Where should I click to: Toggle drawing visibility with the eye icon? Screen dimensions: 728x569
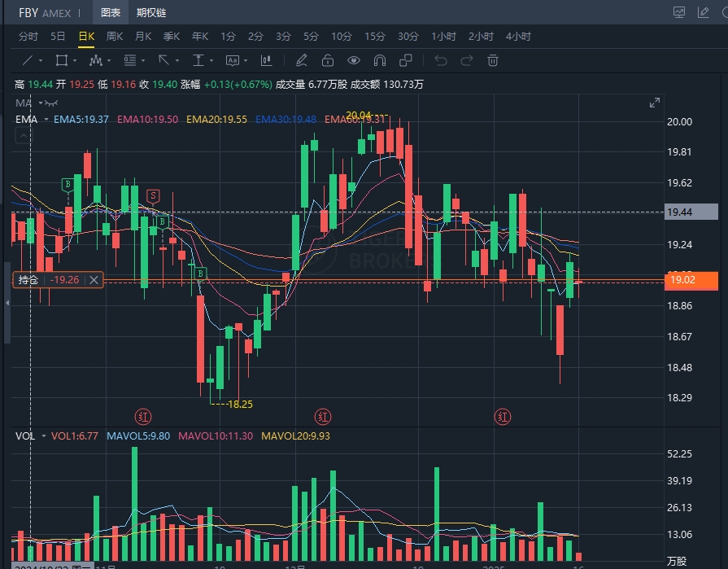[353, 60]
